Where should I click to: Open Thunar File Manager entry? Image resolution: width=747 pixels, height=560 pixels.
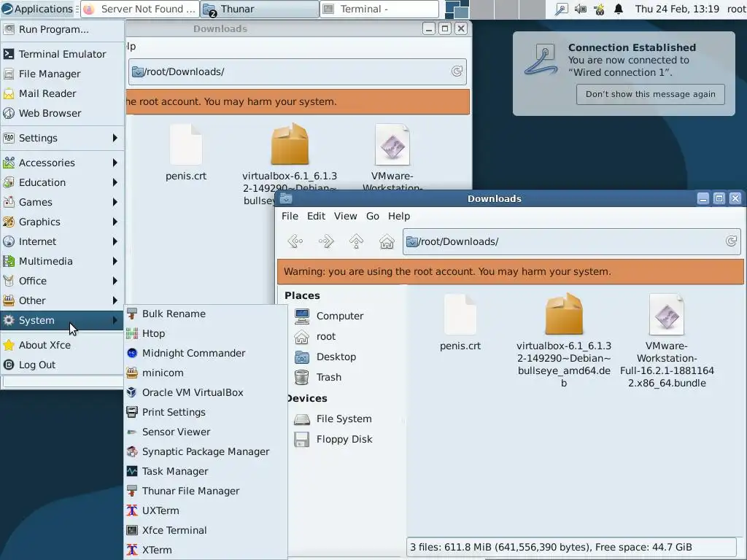[205, 491]
